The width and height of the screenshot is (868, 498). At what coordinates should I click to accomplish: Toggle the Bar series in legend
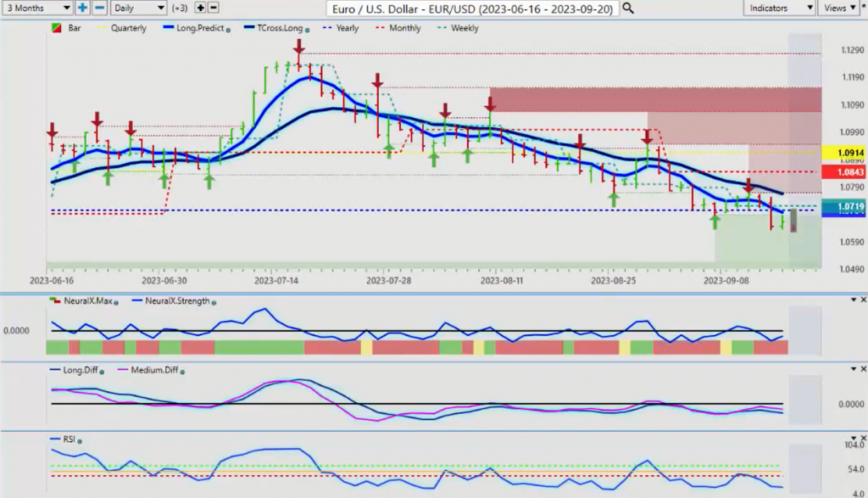66,28
